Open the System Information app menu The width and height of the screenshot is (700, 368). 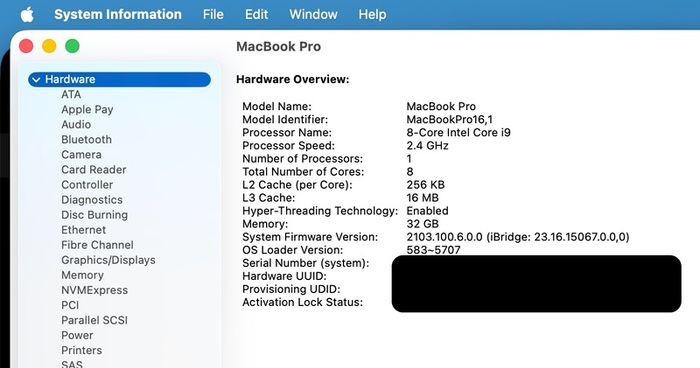(x=118, y=14)
